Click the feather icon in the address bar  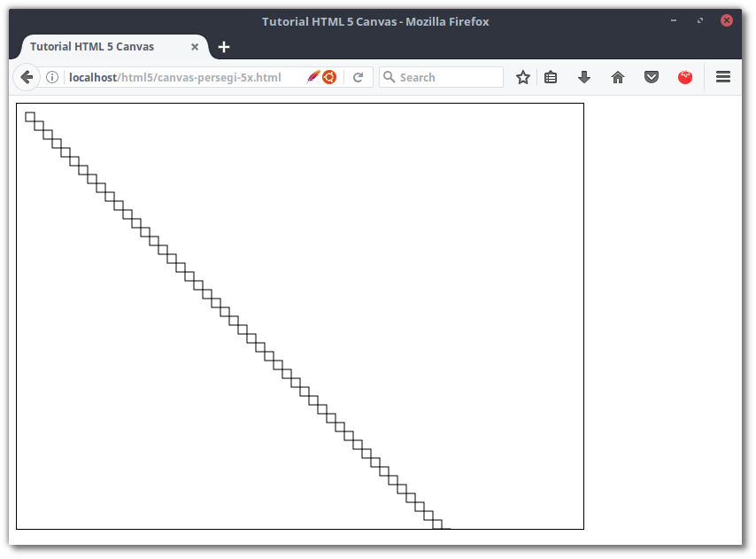pos(313,77)
